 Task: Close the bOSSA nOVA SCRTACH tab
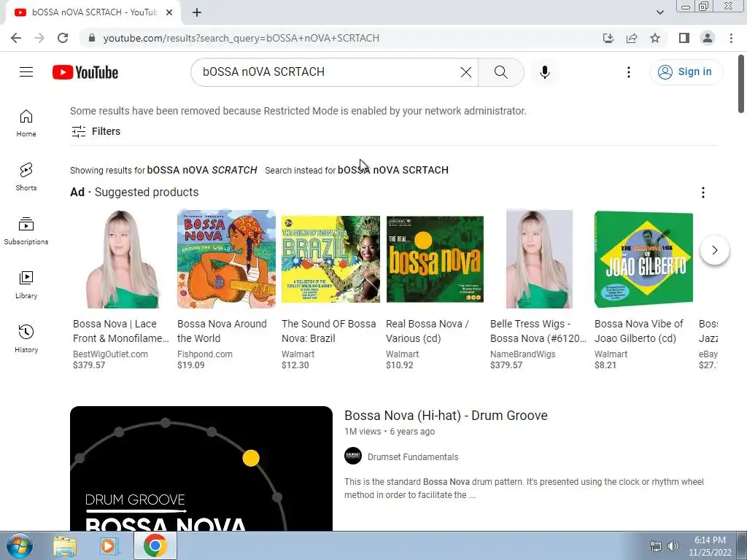click(x=169, y=13)
